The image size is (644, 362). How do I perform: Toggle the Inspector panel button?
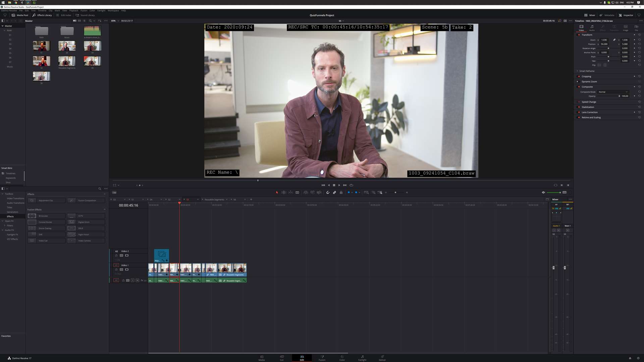coord(626,15)
